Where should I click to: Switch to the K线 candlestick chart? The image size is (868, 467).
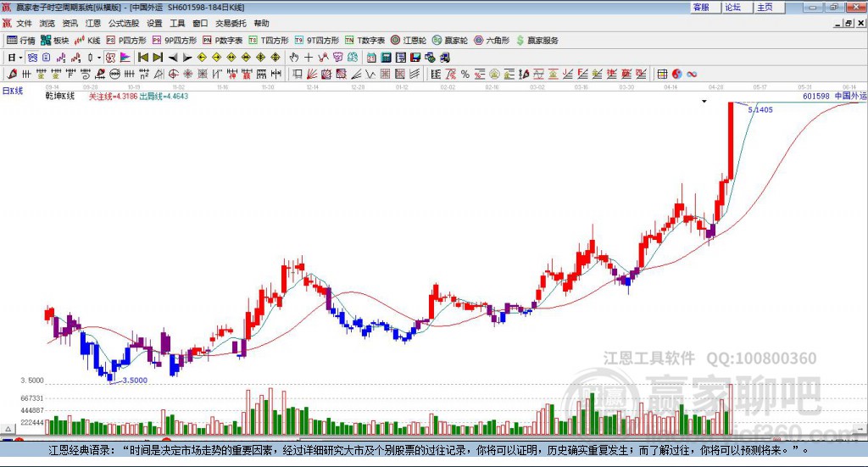tap(87, 41)
